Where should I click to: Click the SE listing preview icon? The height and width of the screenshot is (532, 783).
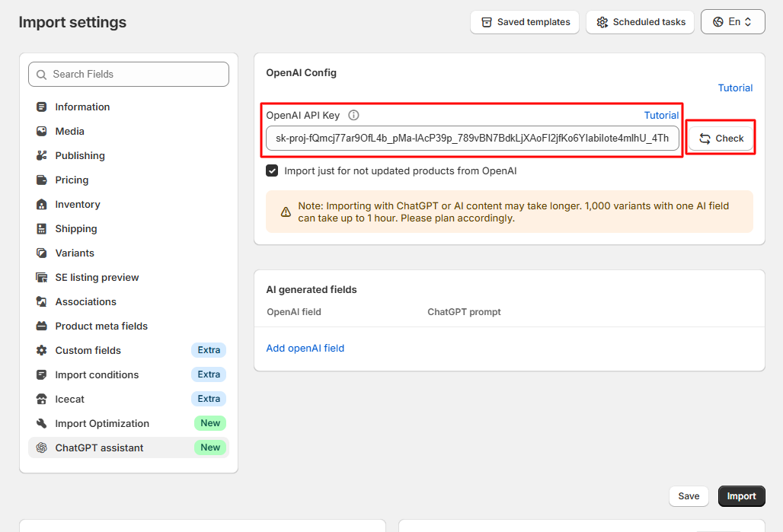point(41,278)
